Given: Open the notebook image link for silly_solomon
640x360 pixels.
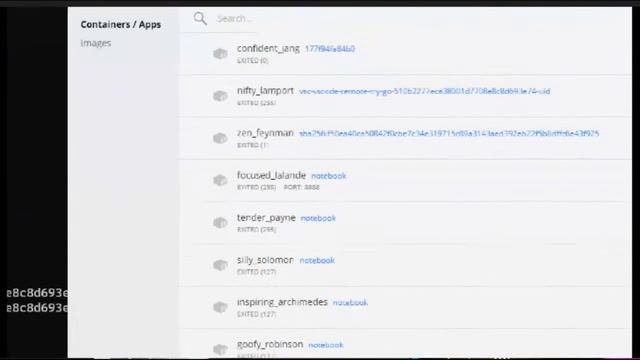Looking at the screenshot, I should [317, 260].
